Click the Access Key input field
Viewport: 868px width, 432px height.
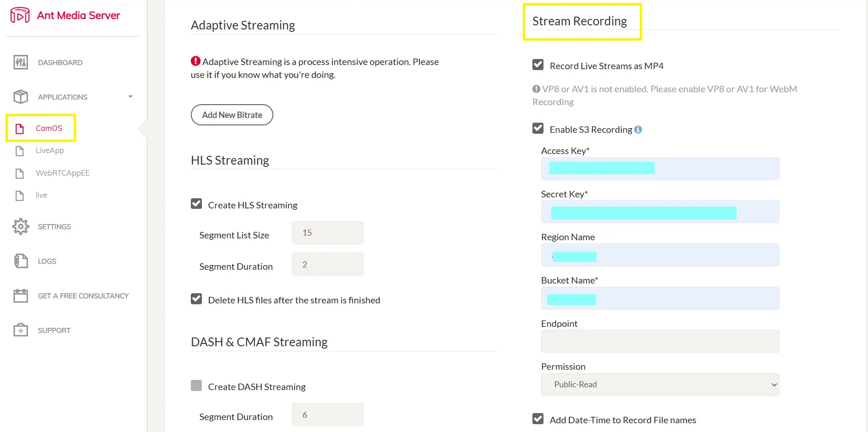click(x=660, y=169)
